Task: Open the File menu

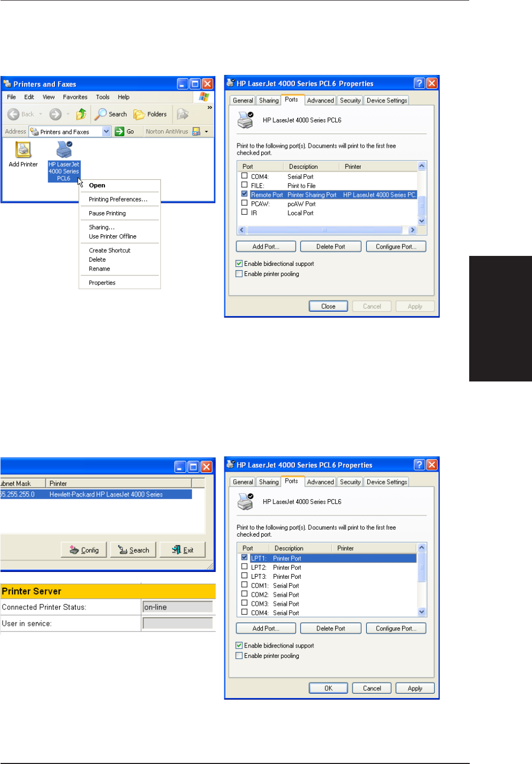Action: [x=11, y=97]
